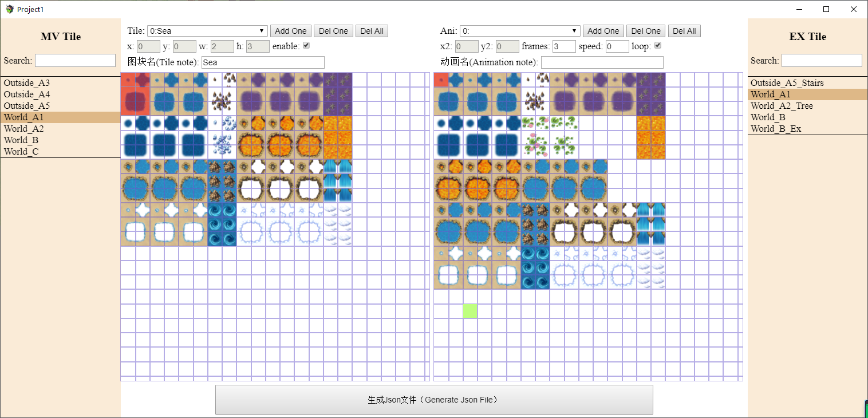Click Del One next to the Tile dropdown

click(x=333, y=31)
